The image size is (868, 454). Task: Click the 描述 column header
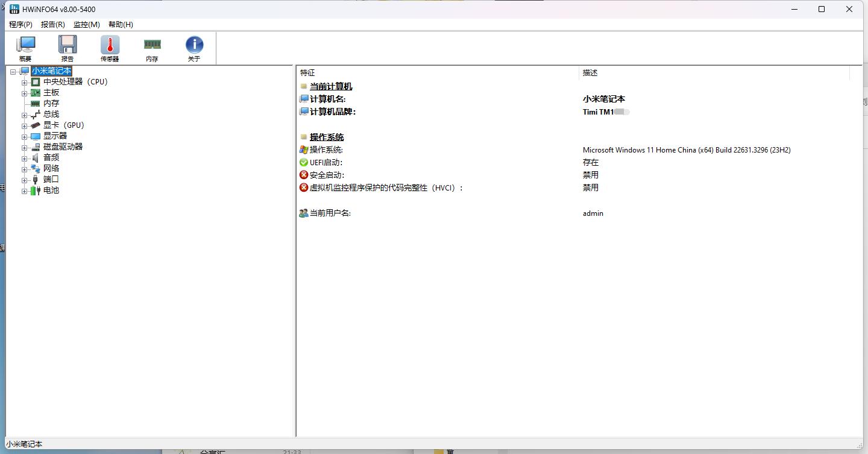tap(714, 73)
